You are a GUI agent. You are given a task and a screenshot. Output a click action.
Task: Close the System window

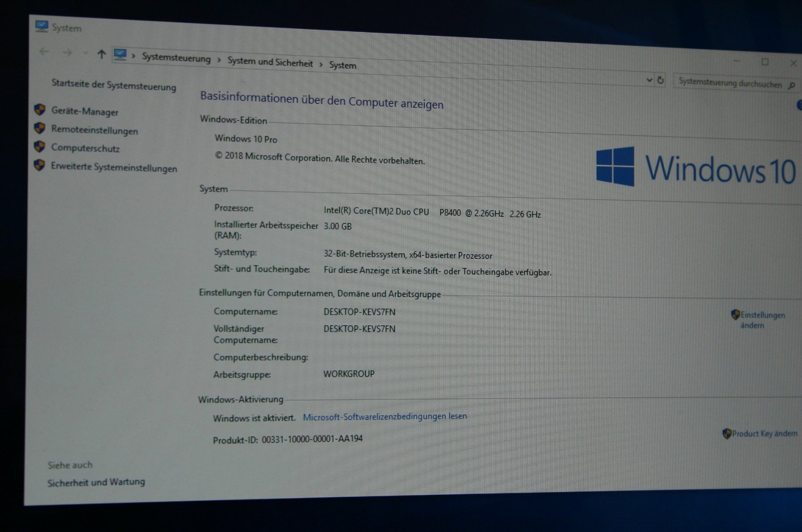point(794,63)
